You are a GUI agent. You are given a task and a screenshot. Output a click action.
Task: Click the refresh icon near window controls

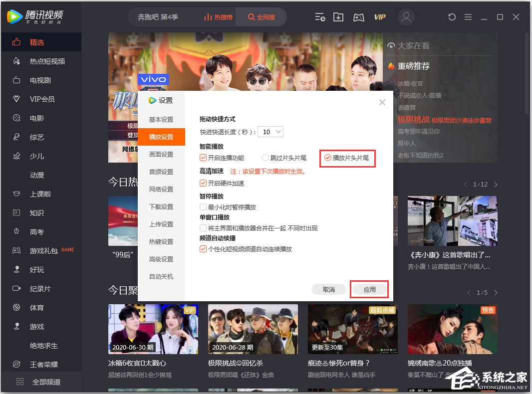click(452, 17)
